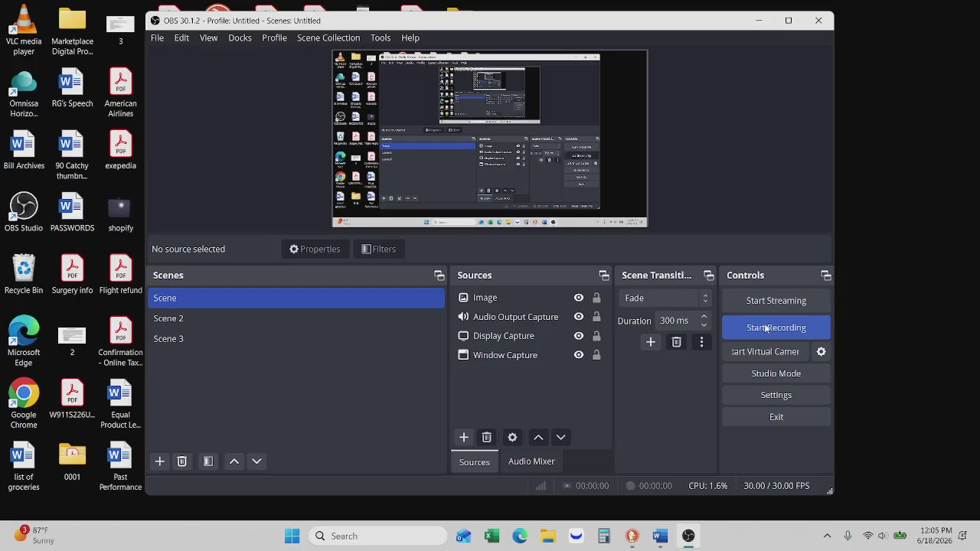
Task: Open the Fade transition dropdown
Action: [666, 298]
